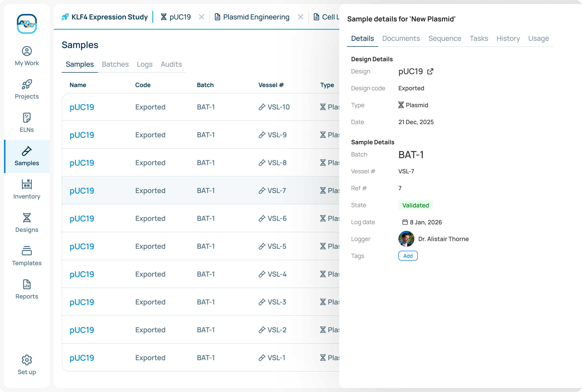Click the Exported cell in VSL-1 row
The image size is (582, 392).
(x=150, y=358)
